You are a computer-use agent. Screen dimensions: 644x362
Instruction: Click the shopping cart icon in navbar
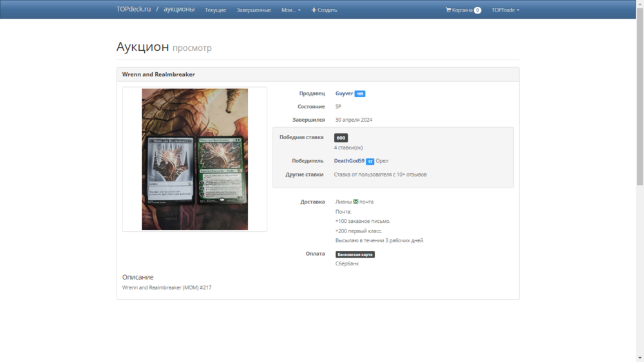pos(448,10)
